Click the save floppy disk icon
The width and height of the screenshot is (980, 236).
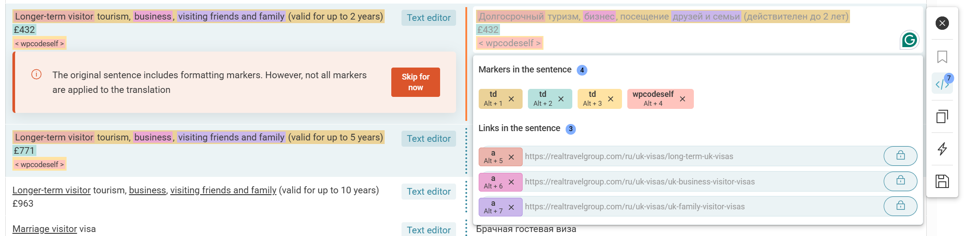click(x=942, y=181)
